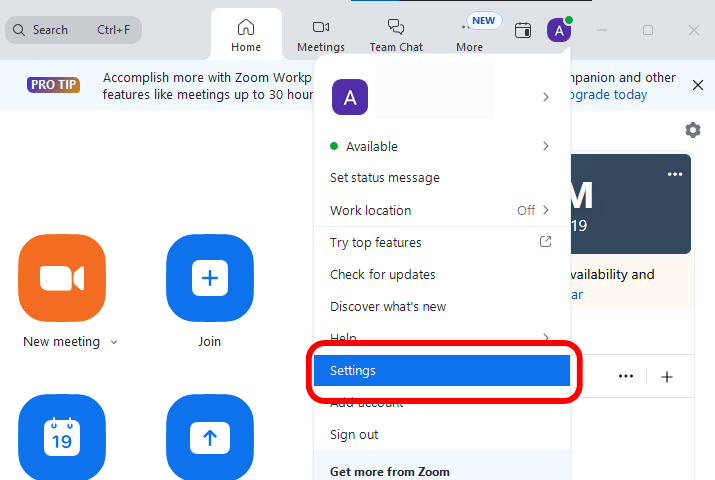Open the Team Chat tab
The height and width of the screenshot is (480, 715).
396,35
